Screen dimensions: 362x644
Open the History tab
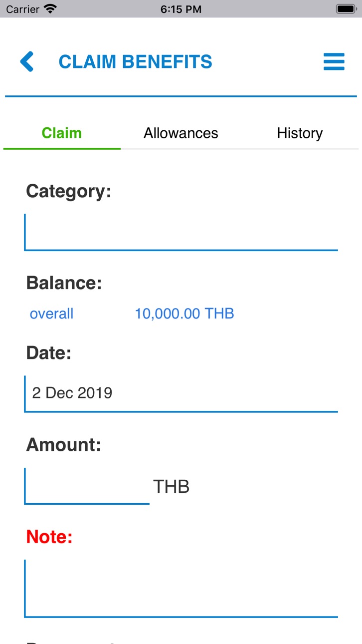[x=300, y=133]
